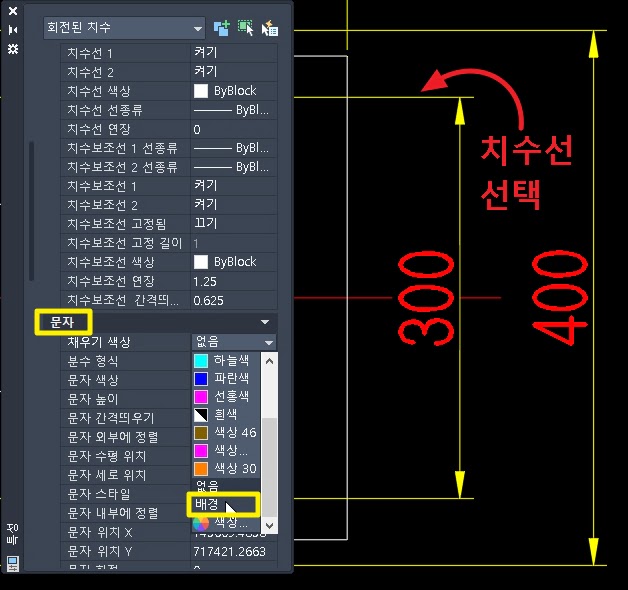Click the 치수보조선 2 value 켜기
The height and width of the screenshot is (590, 628).
point(234,205)
